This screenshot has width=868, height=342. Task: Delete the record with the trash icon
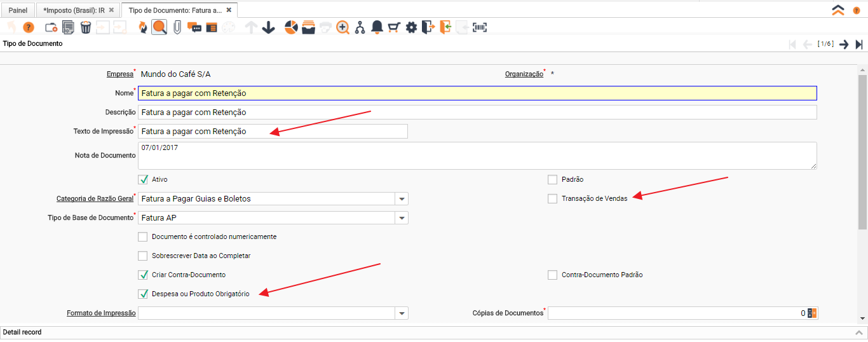click(x=86, y=27)
